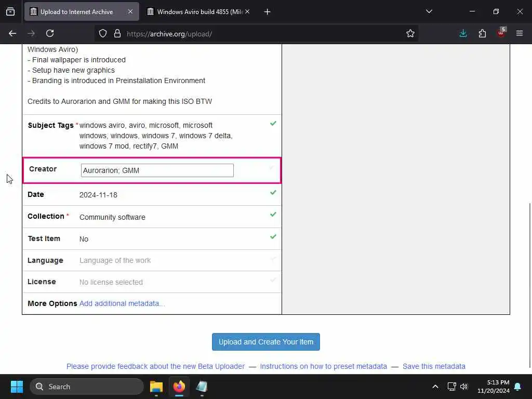Open the network status tray icon
Viewport: 532px width, 399px height.
(451, 387)
